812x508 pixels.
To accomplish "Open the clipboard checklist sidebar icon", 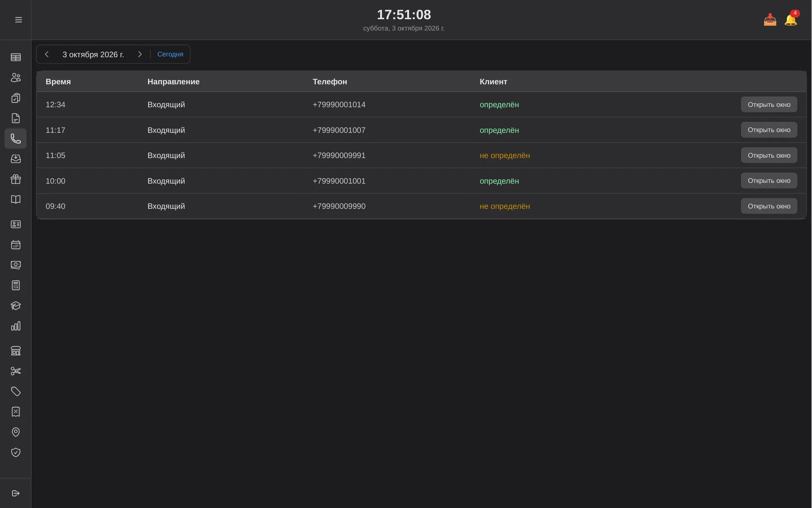I will [15, 98].
